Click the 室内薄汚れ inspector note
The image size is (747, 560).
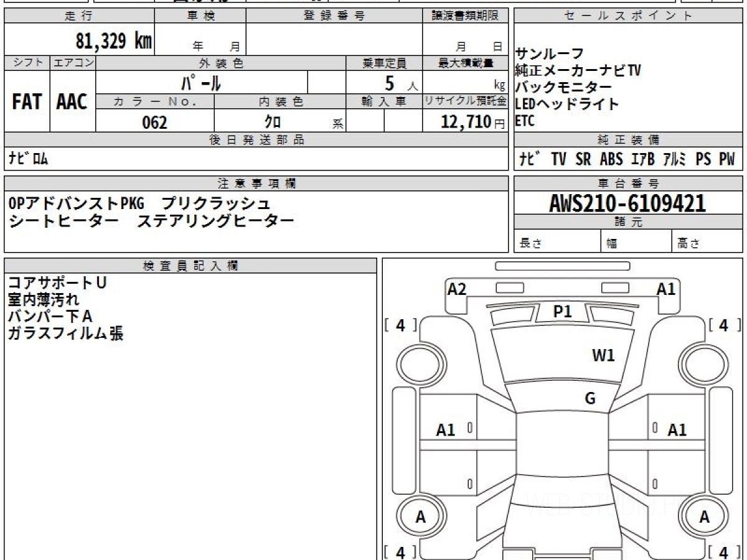pyautogui.click(x=44, y=299)
